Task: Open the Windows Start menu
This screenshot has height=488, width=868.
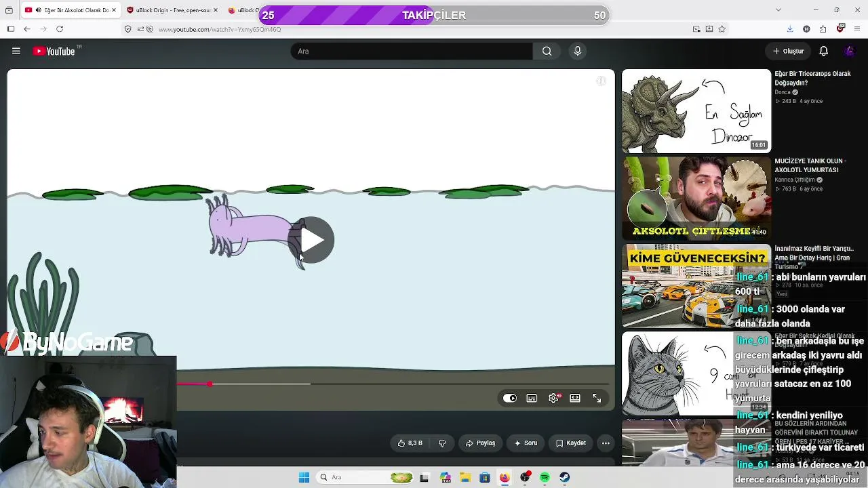Action: tap(304, 477)
